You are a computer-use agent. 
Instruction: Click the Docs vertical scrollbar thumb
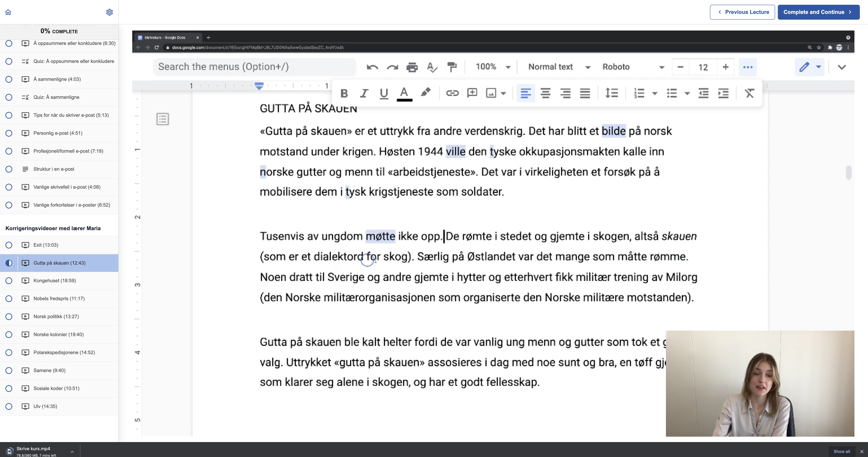click(849, 173)
